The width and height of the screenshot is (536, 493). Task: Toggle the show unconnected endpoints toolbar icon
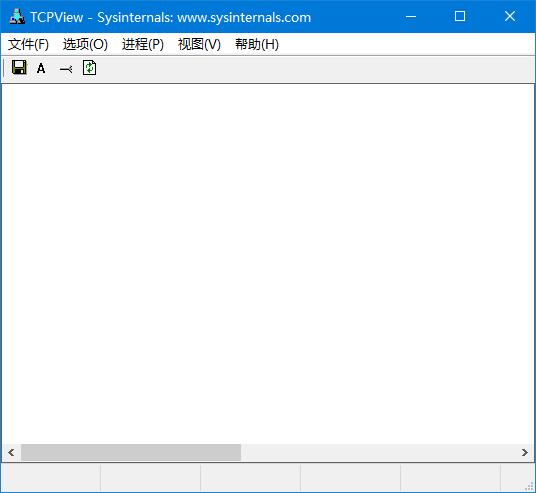click(x=66, y=69)
